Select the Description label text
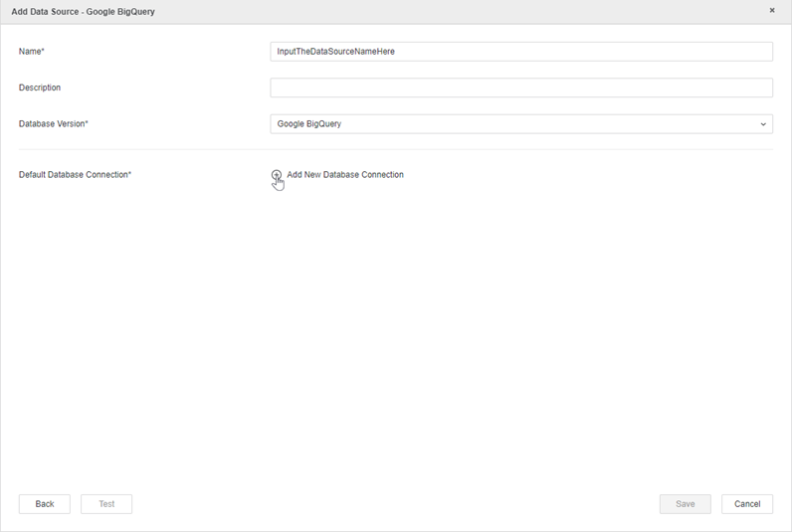The width and height of the screenshot is (792, 532). pyautogui.click(x=40, y=88)
